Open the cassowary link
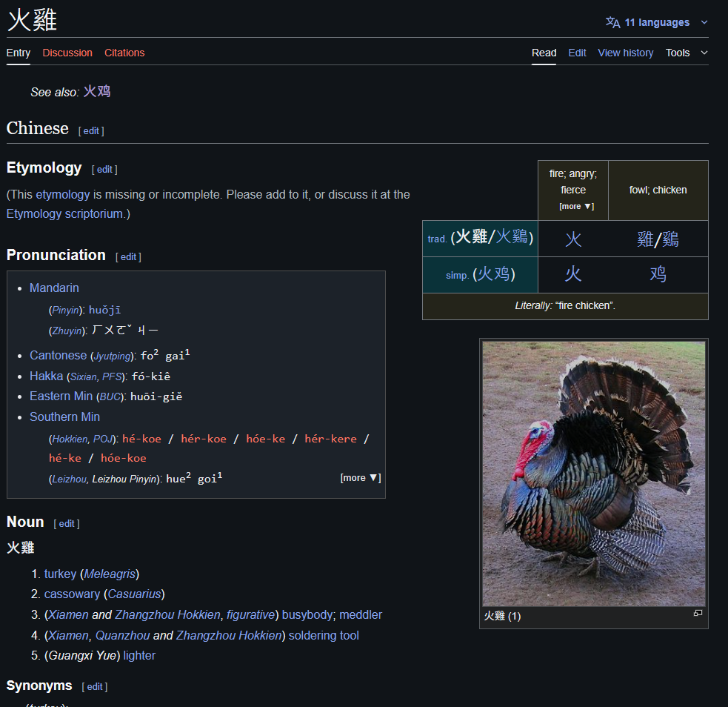The height and width of the screenshot is (707, 728). tap(72, 594)
